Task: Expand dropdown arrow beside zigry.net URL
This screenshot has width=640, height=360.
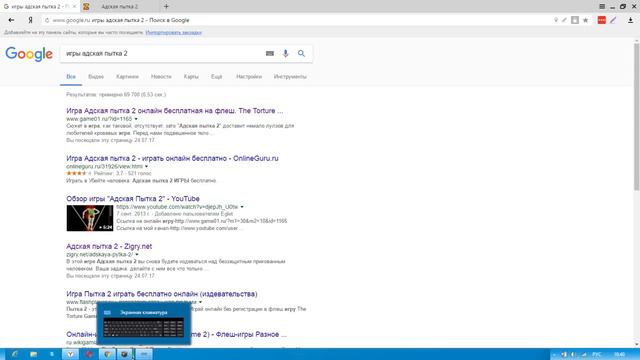Action: click(137, 254)
